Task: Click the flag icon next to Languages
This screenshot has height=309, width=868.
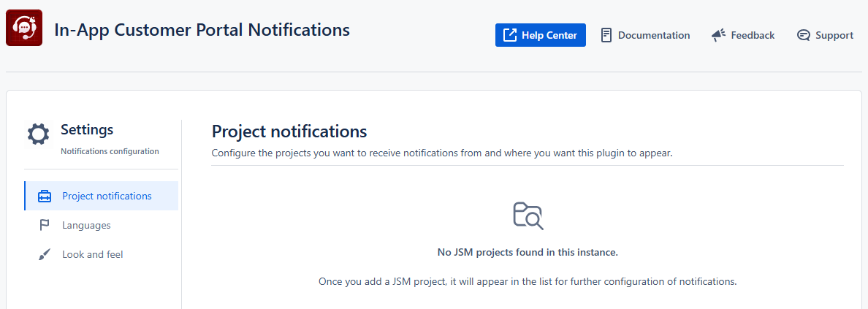Action: click(45, 226)
